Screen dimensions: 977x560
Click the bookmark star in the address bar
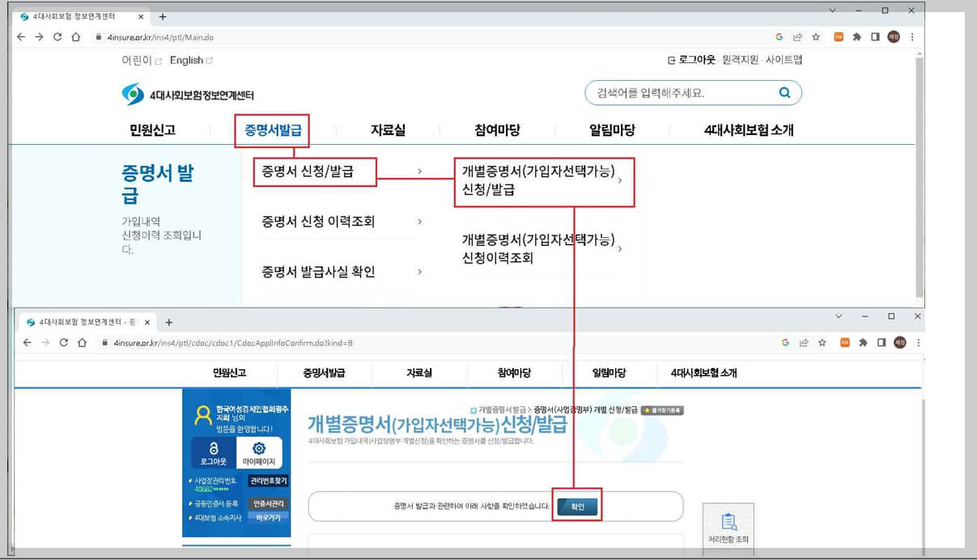pyautogui.click(x=818, y=37)
